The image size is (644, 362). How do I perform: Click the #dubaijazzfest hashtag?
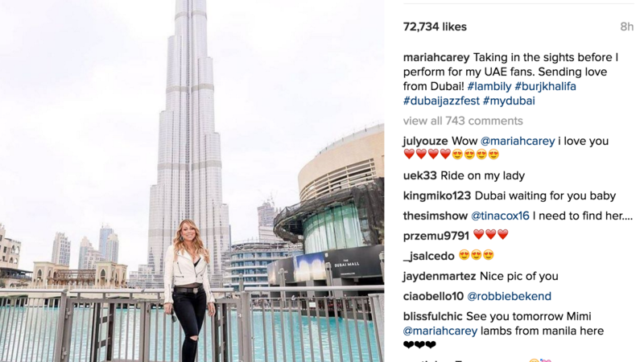click(441, 101)
